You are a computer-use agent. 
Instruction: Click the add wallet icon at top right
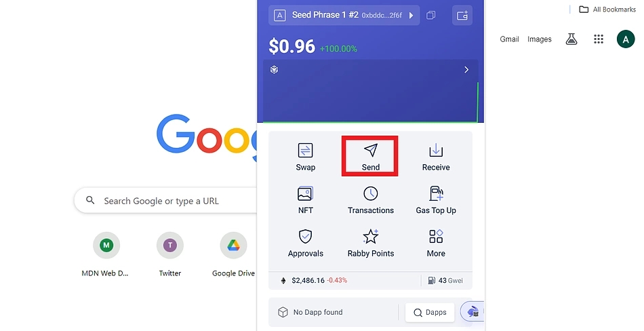click(x=462, y=16)
